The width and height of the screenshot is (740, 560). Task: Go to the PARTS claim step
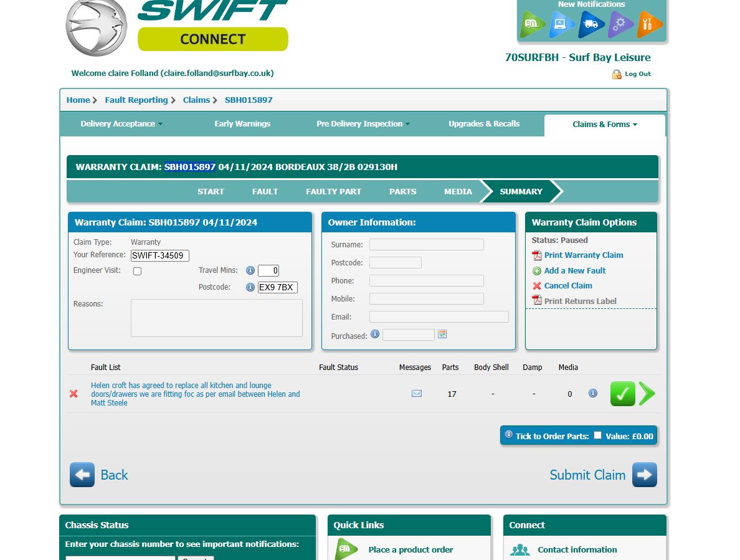(x=402, y=191)
